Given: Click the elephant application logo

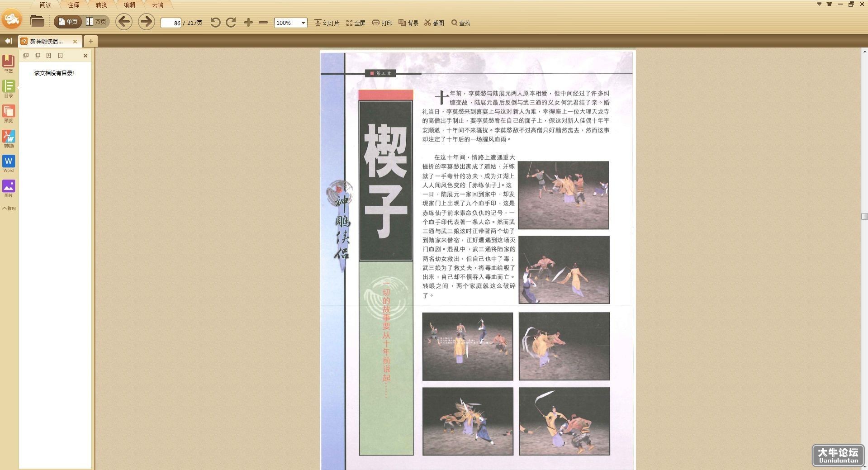Looking at the screenshot, I should tap(12, 19).
